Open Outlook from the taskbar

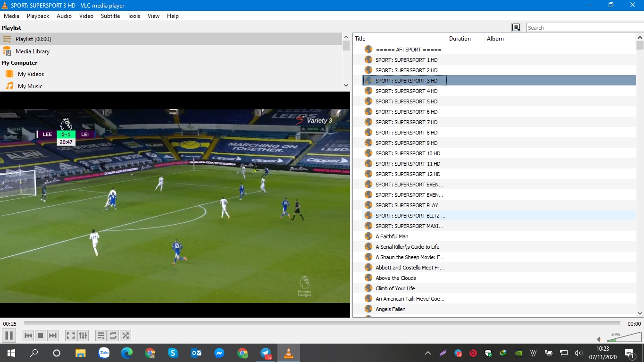coord(196,353)
